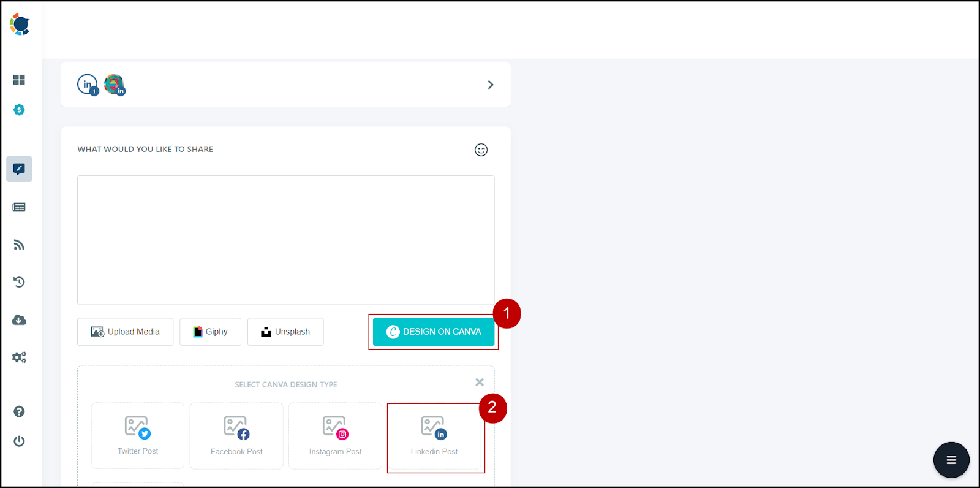
Task: Click the Design on Canva button
Action: pos(434,332)
